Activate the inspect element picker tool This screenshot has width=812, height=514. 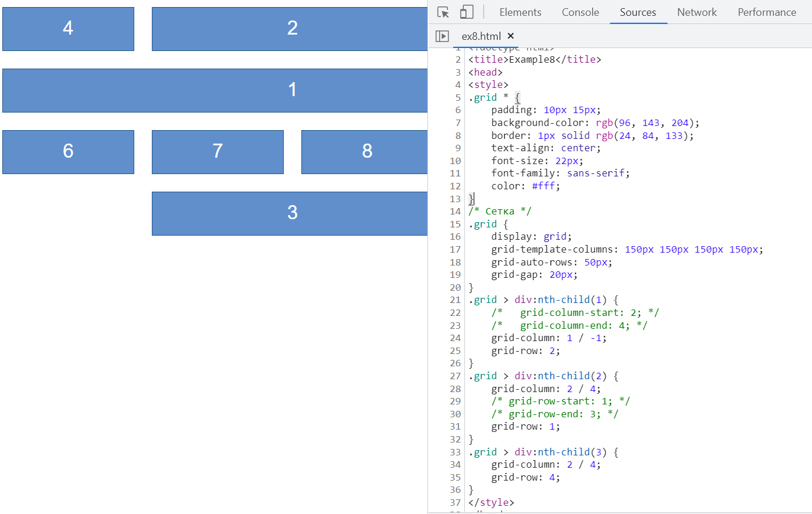pos(443,12)
